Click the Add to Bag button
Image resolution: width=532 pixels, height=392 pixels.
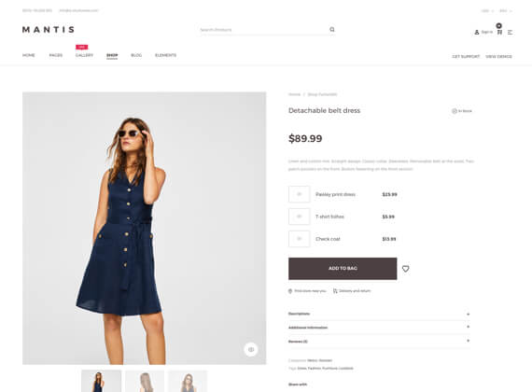pos(343,269)
